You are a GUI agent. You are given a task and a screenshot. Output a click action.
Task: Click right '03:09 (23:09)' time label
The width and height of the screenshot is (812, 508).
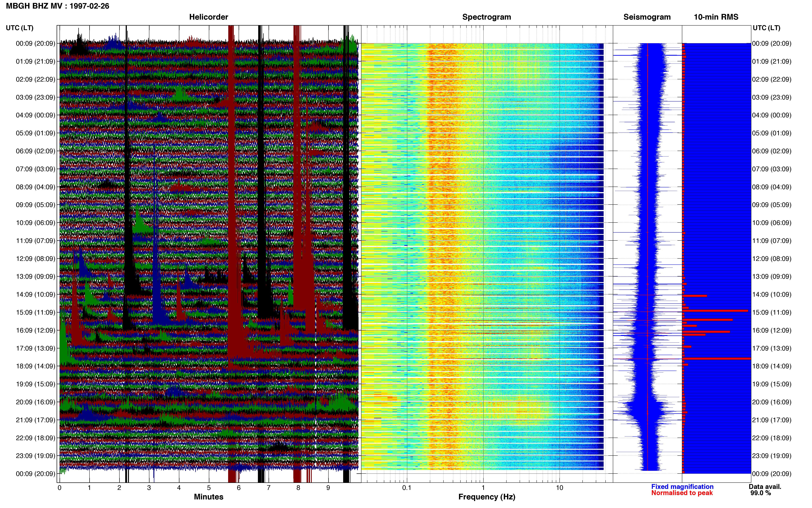(772, 97)
